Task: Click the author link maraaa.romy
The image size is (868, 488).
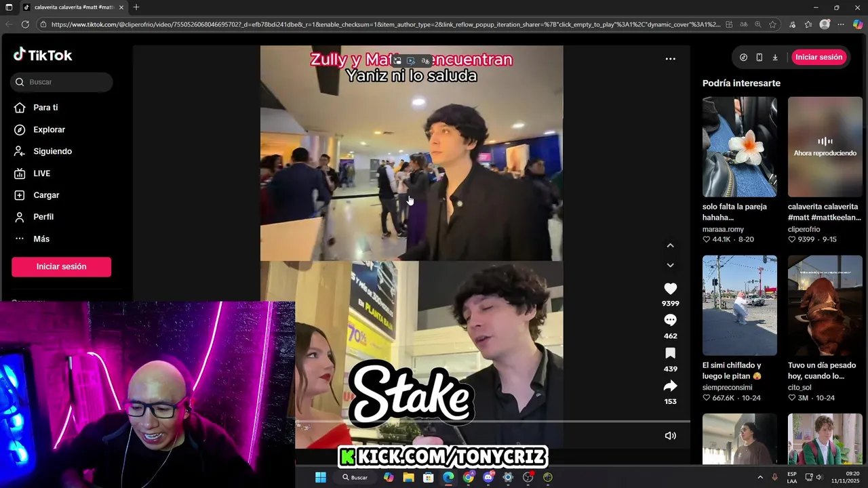Action: tap(723, 229)
